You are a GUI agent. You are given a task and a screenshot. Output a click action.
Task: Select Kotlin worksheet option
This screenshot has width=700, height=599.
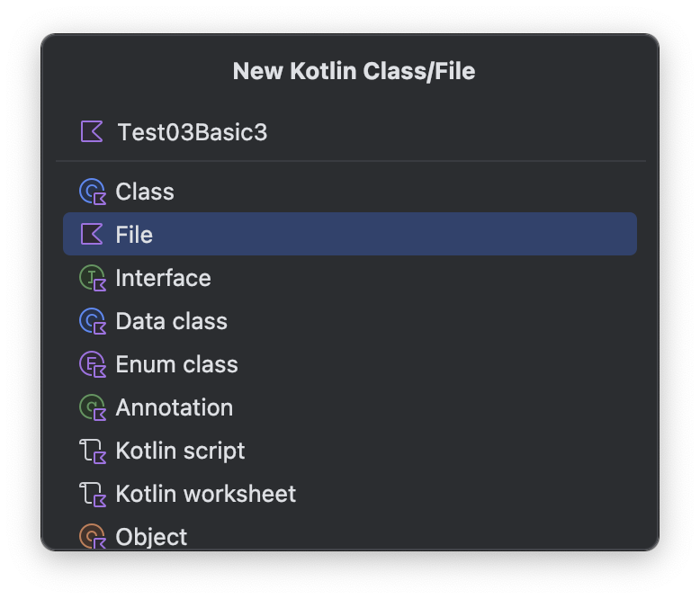click(205, 494)
